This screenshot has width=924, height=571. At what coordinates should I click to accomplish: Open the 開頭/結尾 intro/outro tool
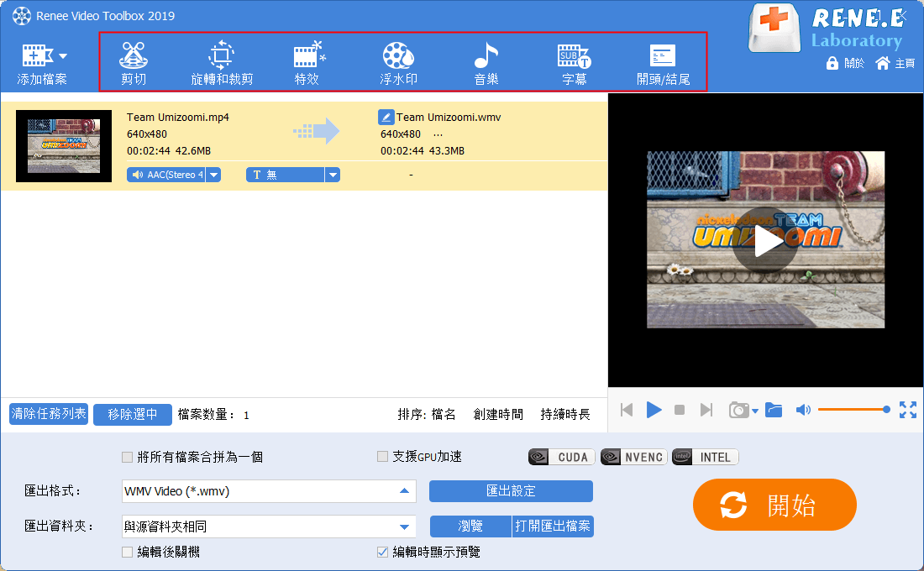point(663,63)
